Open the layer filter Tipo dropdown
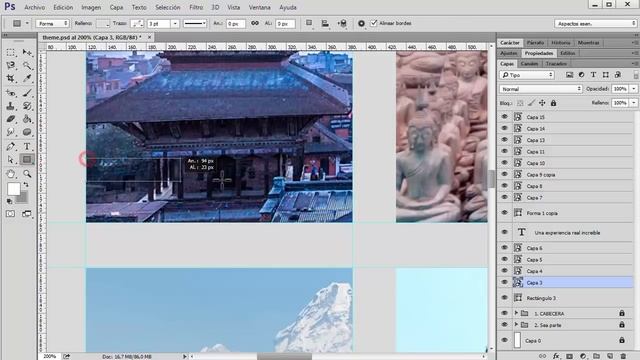Image resolution: width=640 pixels, height=360 pixels. coord(527,75)
